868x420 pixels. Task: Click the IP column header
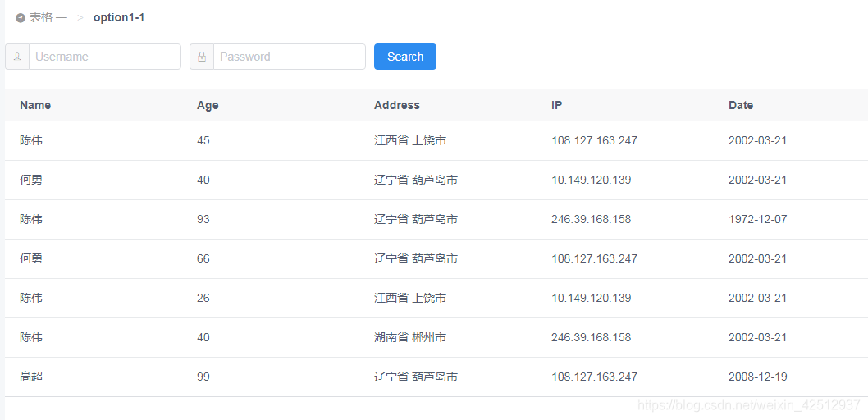pyautogui.click(x=557, y=105)
